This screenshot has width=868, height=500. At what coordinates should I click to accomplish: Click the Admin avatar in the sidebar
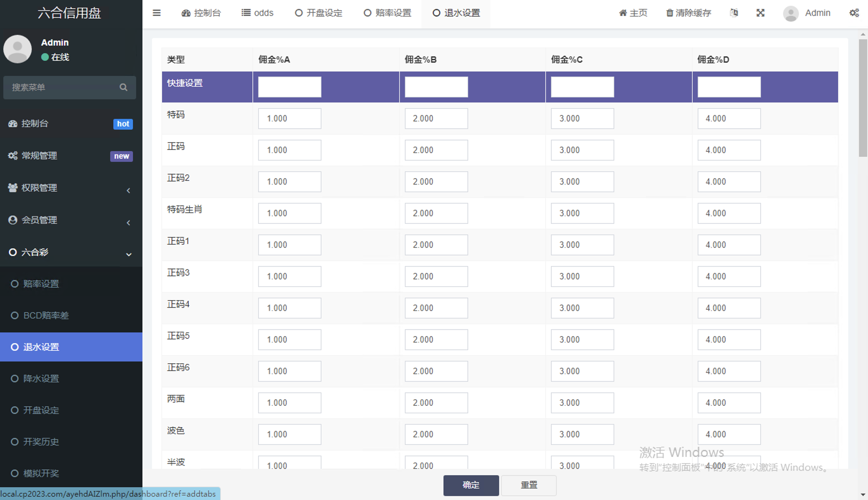coord(17,49)
